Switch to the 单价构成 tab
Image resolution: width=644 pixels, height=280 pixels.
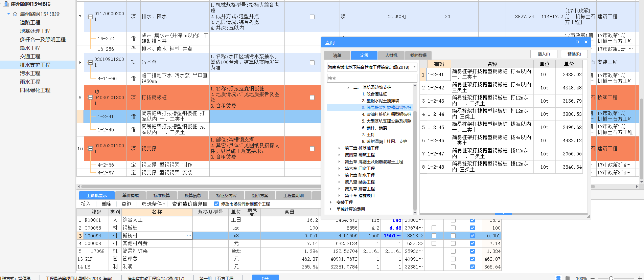tap(130, 195)
